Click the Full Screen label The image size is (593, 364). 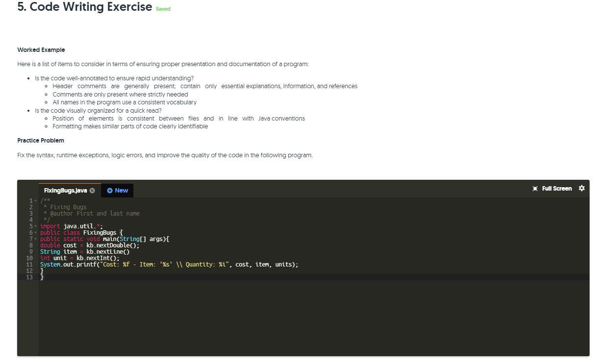pos(556,188)
